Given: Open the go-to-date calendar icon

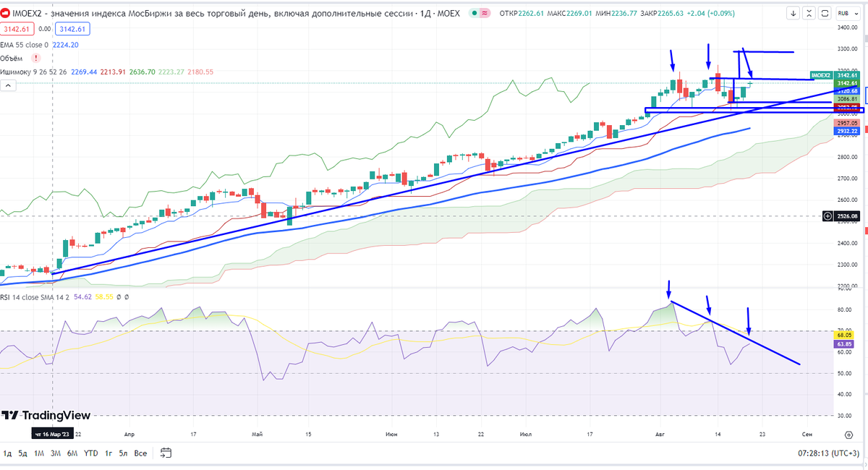Looking at the screenshot, I should click(165, 453).
